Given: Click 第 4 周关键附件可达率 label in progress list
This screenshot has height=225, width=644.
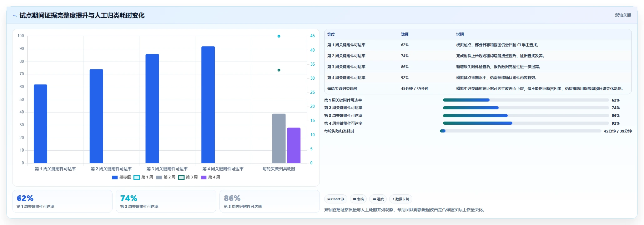Looking at the screenshot, I should click(343, 123).
